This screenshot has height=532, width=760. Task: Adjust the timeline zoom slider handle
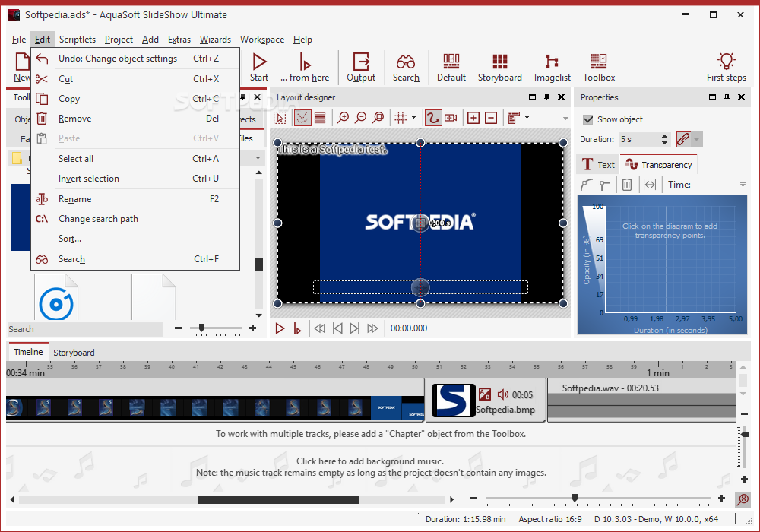click(575, 498)
